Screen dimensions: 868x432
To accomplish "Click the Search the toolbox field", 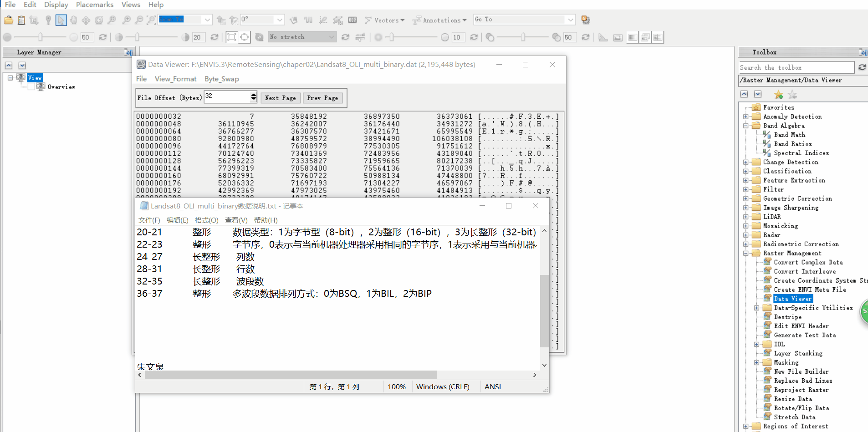I will pyautogui.click(x=797, y=67).
